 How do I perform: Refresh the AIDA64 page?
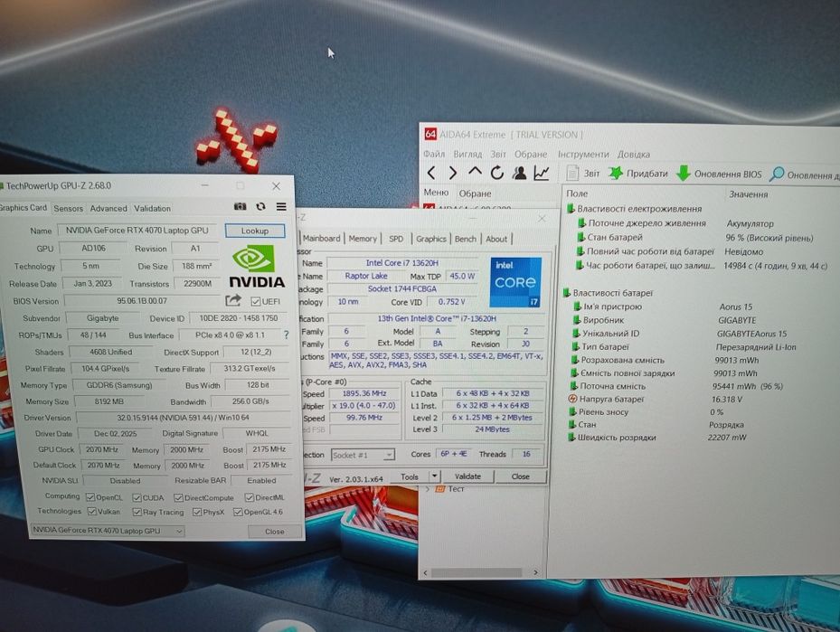point(496,173)
